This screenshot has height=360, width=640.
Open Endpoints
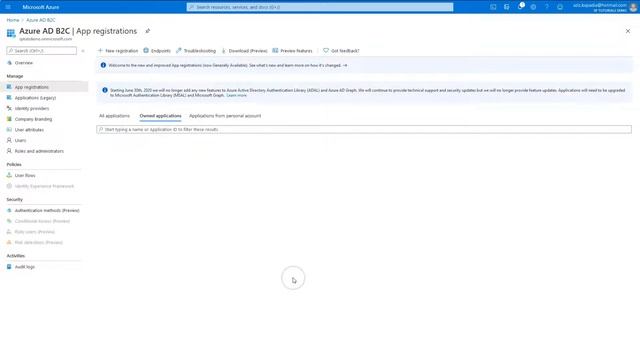tap(157, 51)
